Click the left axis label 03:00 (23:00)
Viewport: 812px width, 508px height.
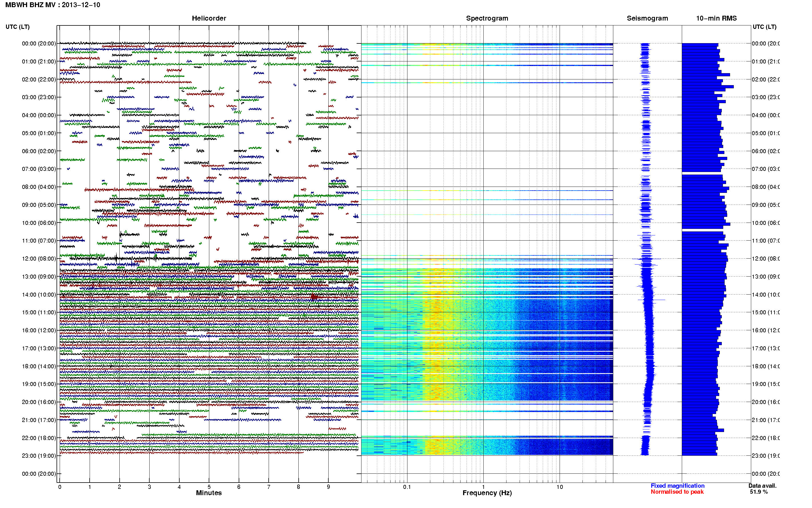(x=39, y=97)
